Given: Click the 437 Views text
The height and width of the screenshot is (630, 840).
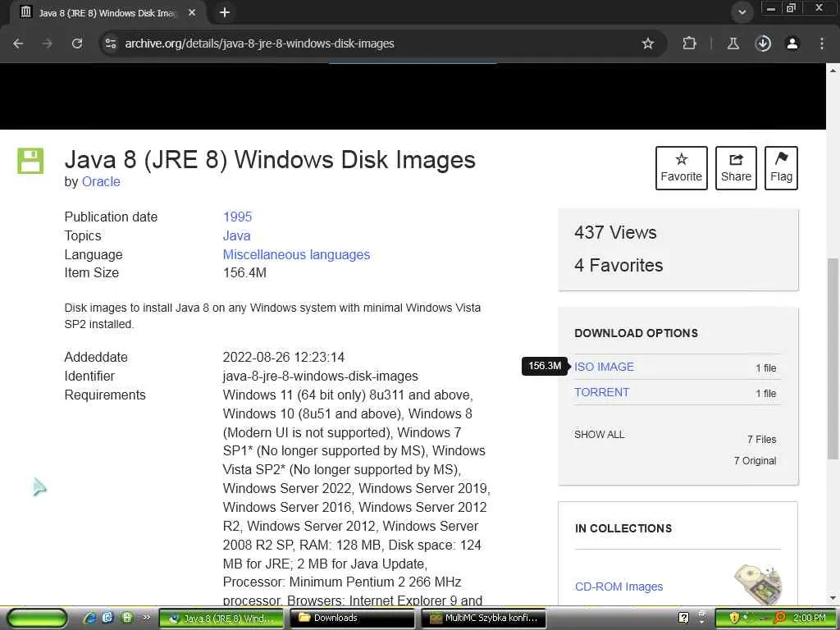Looking at the screenshot, I should pyautogui.click(x=615, y=232).
